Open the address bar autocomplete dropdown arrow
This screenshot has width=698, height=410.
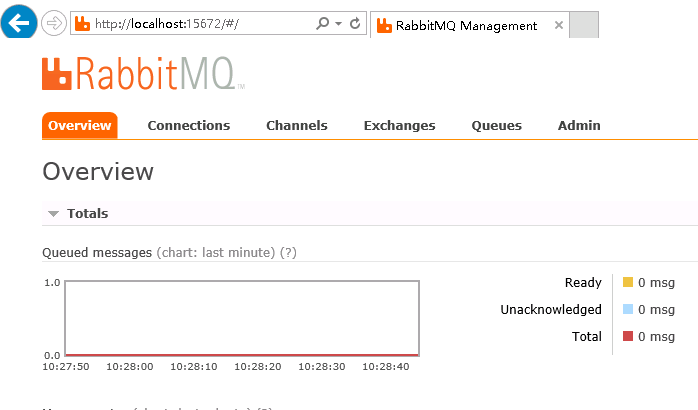pos(338,23)
